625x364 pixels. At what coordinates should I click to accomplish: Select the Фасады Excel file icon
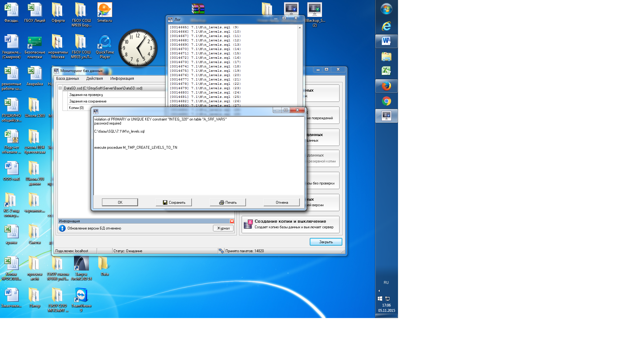click(x=11, y=13)
